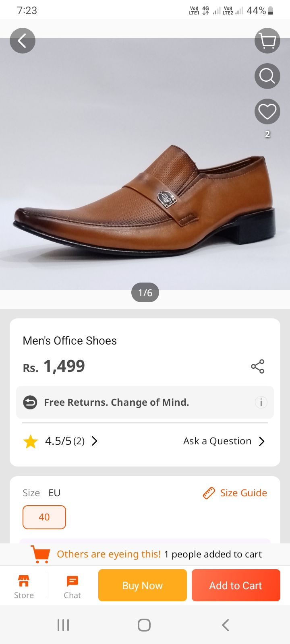
Task: Tap Android recent apps navigation button
Action: click(x=63, y=625)
